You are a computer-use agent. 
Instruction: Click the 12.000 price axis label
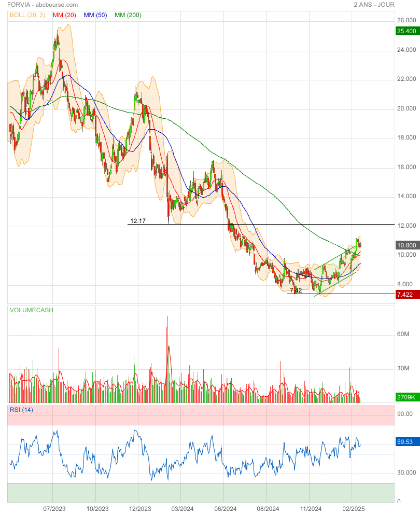pos(407,226)
